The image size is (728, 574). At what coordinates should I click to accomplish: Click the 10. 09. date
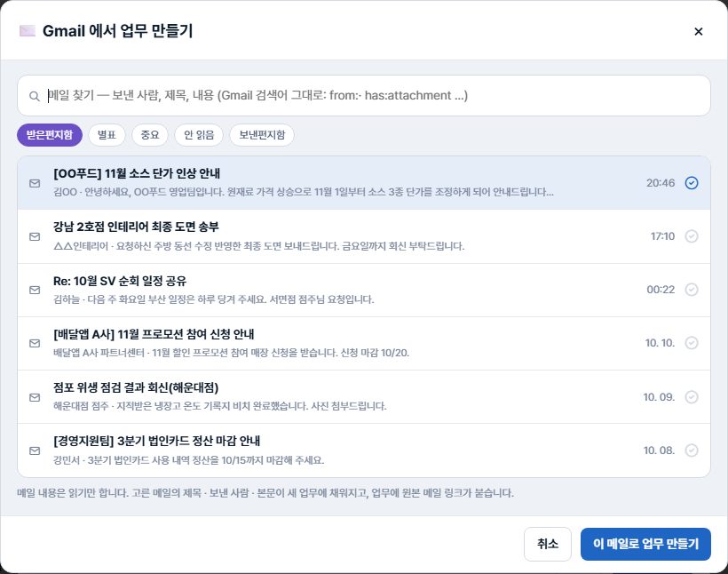(x=659, y=397)
